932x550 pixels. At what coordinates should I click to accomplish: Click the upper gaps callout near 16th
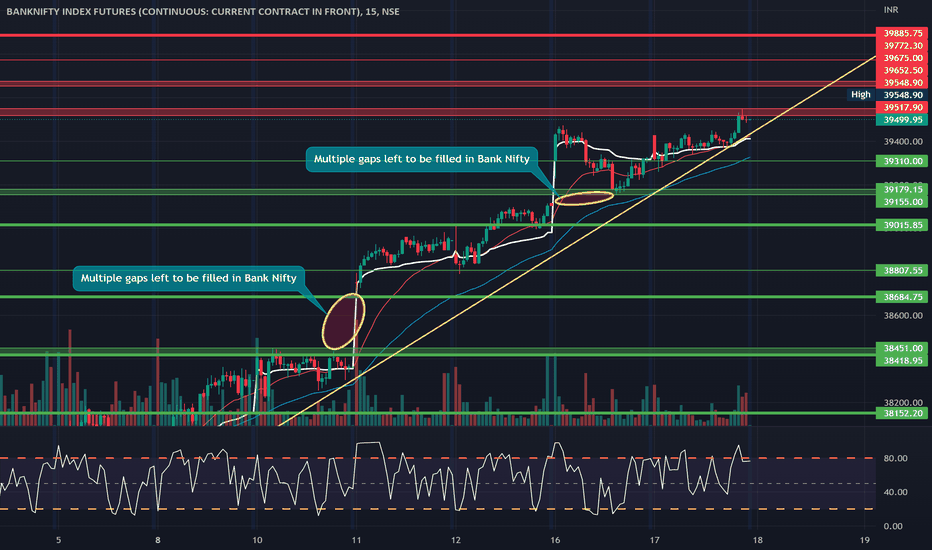[x=421, y=159]
